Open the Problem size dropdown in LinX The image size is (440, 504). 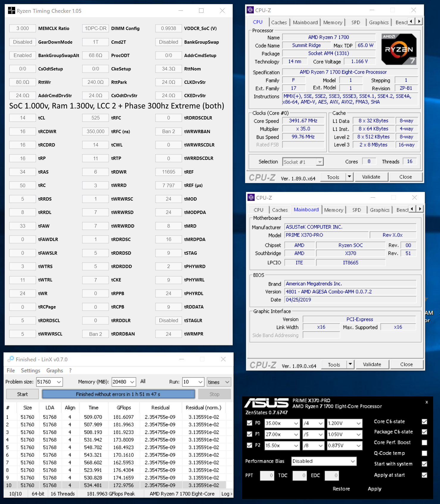pyautogui.click(x=49, y=382)
